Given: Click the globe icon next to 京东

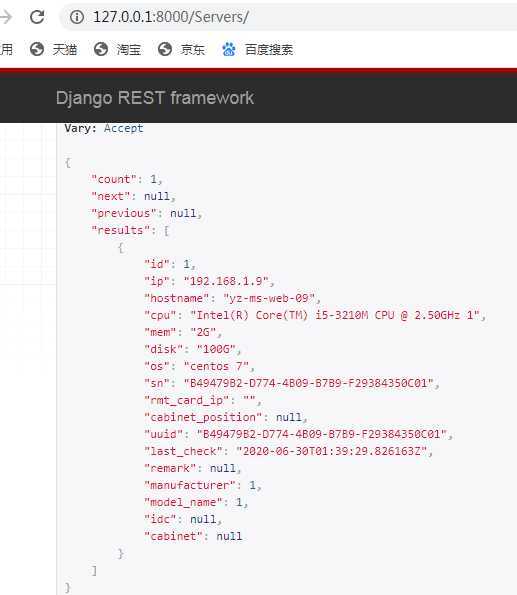Looking at the screenshot, I should pyautogui.click(x=165, y=49).
